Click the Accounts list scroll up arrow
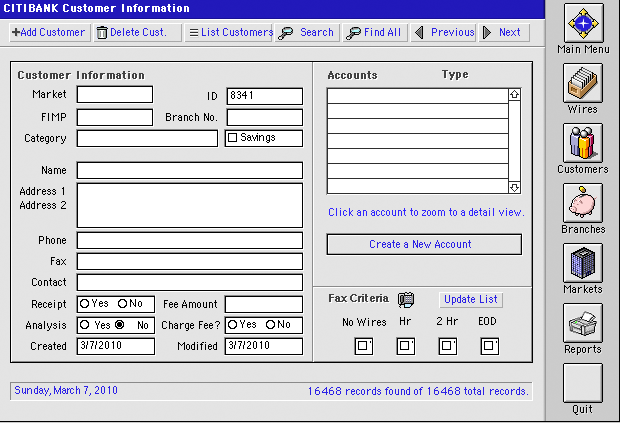 tap(514, 94)
